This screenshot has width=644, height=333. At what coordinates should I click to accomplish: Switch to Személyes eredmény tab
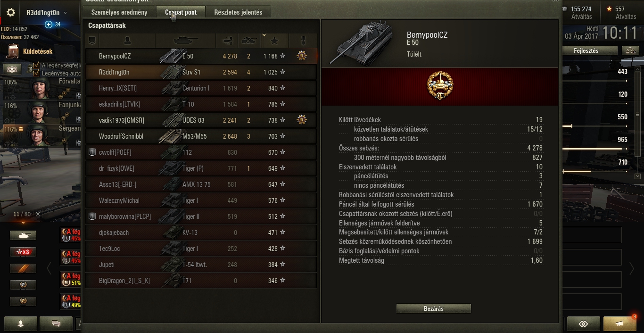[x=122, y=12]
